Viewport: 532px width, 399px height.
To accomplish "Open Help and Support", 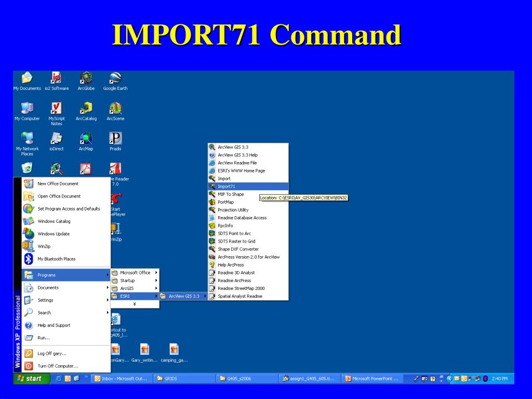I will [x=66, y=325].
